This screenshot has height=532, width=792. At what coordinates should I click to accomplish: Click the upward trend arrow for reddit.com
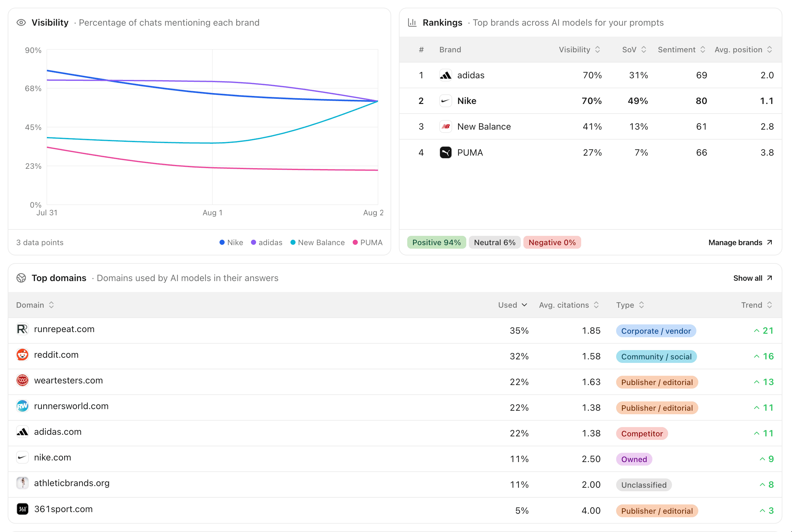[756, 356]
